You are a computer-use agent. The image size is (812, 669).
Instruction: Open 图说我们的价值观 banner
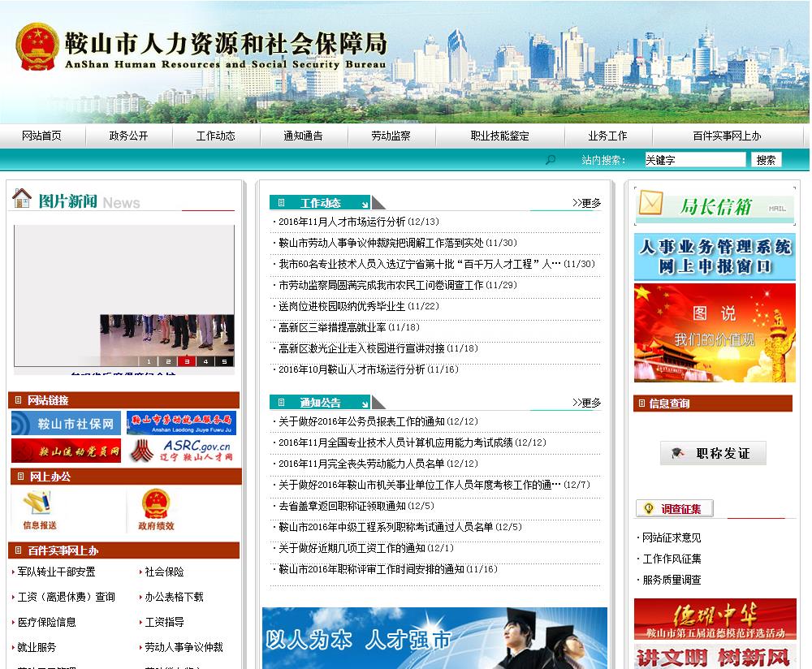tap(715, 333)
